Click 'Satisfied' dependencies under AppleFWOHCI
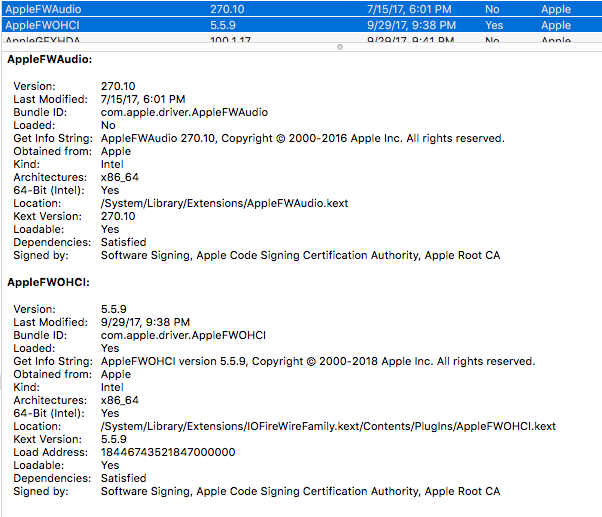This screenshot has height=517, width=602. (124, 478)
